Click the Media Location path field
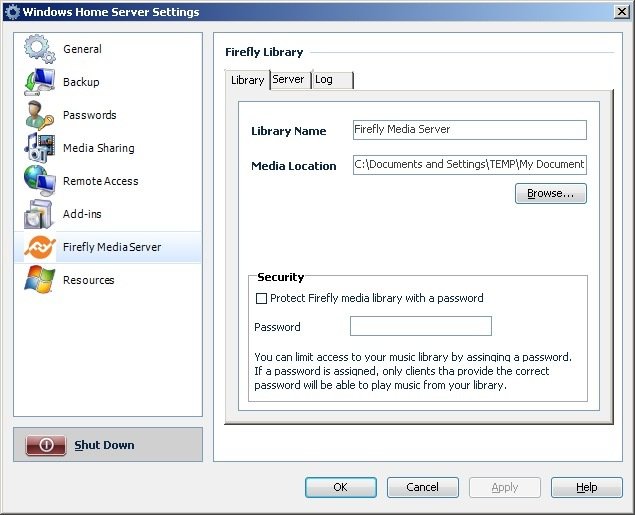The width and height of the screenshot is (635, 515). tap(470, 164)
